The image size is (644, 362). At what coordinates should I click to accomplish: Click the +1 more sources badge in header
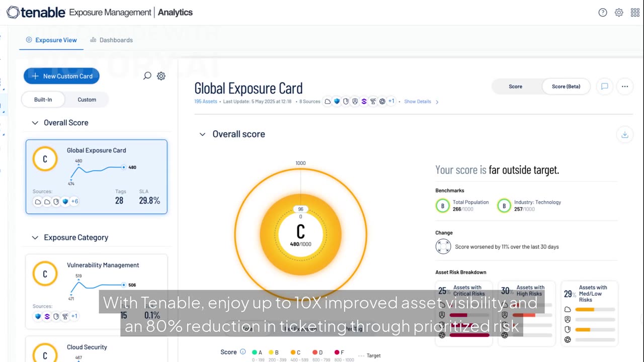[x=391, y=101]
